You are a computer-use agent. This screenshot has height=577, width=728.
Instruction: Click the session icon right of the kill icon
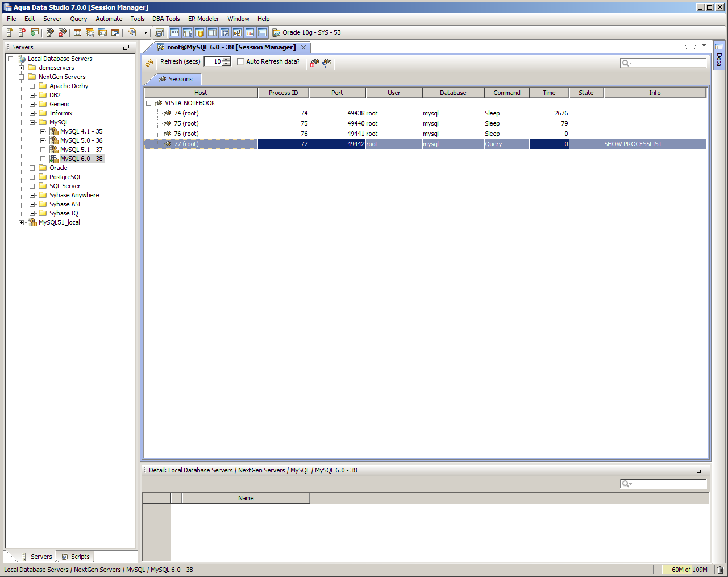(327, 63)
